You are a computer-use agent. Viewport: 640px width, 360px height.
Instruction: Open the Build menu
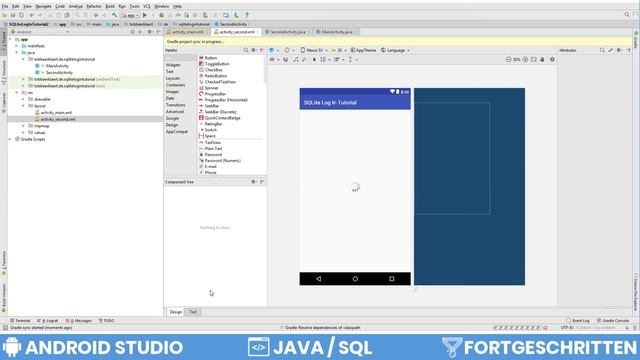point(110,6)
